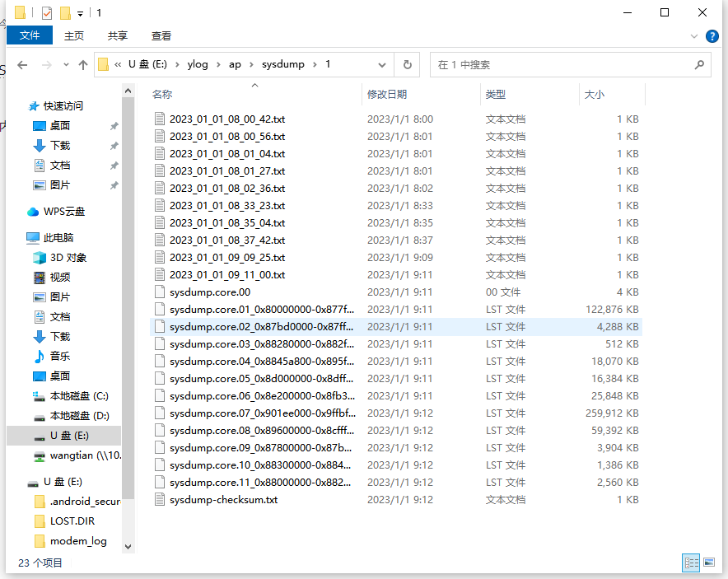Screen dimensions: 728x579
Task: Switch to the 查看 ribbon tab
Action: point(161,35)
